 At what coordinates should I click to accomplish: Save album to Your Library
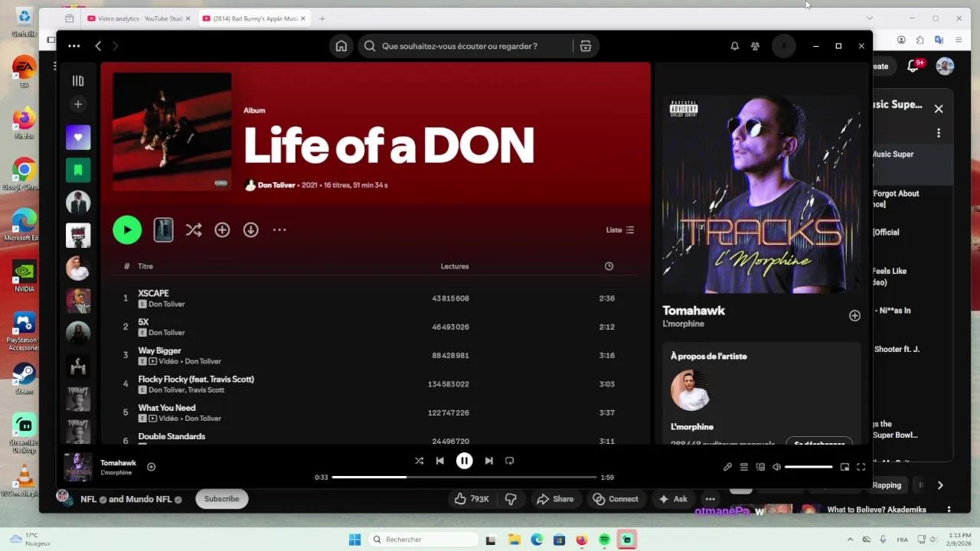[222, 230]
